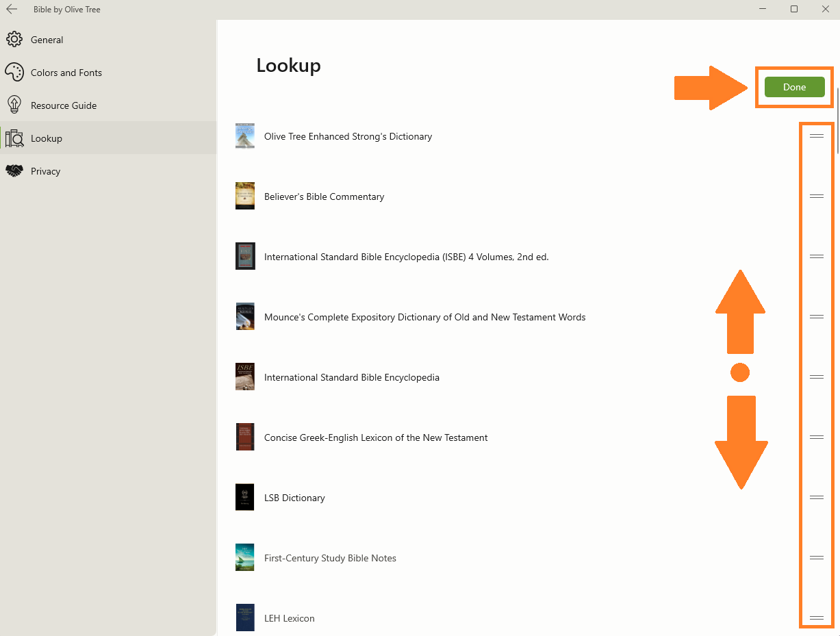Click the Privacy handshake icon
The width and height of the screenshot is (840, 636).
(14, 171)
